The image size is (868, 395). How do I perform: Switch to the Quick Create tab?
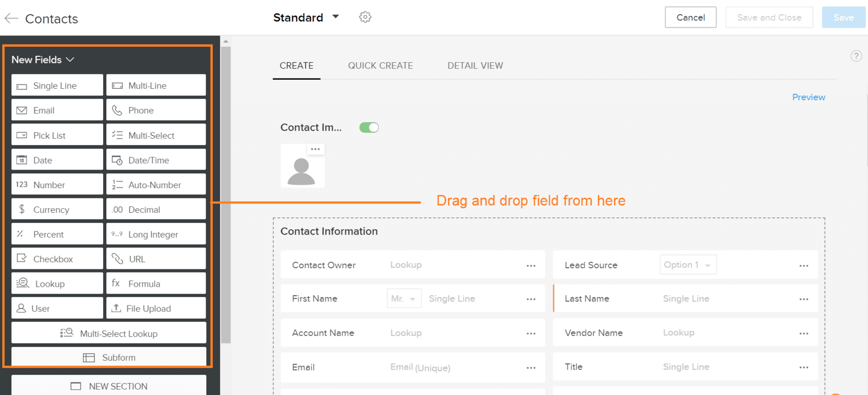pos(380,66)
